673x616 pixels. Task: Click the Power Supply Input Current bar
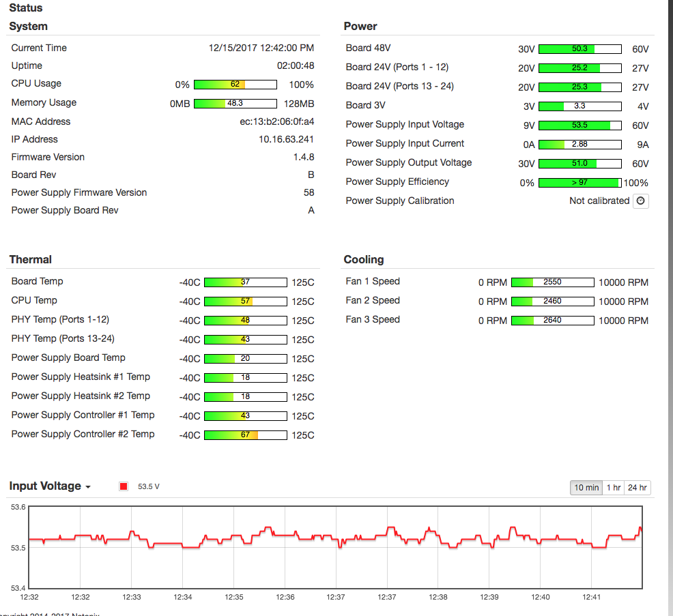(579, 145)
